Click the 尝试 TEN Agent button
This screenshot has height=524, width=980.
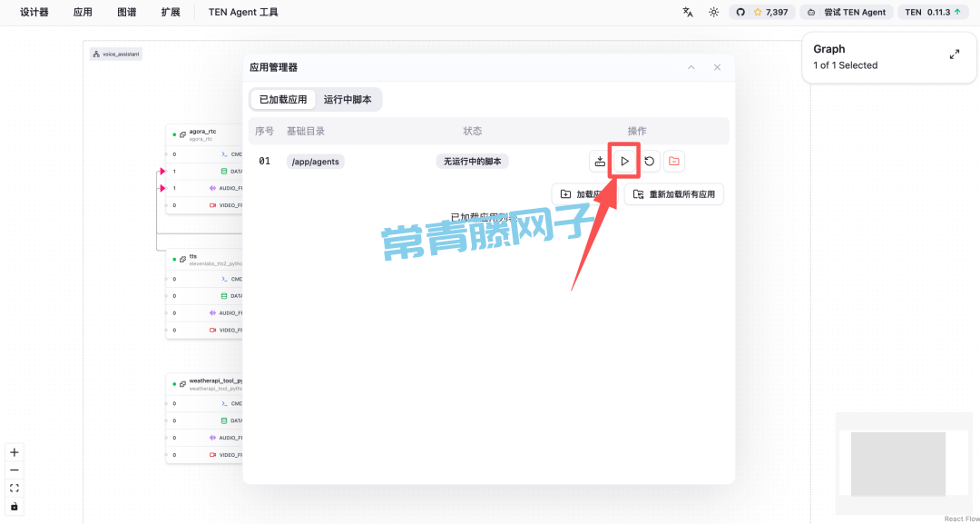847,12
